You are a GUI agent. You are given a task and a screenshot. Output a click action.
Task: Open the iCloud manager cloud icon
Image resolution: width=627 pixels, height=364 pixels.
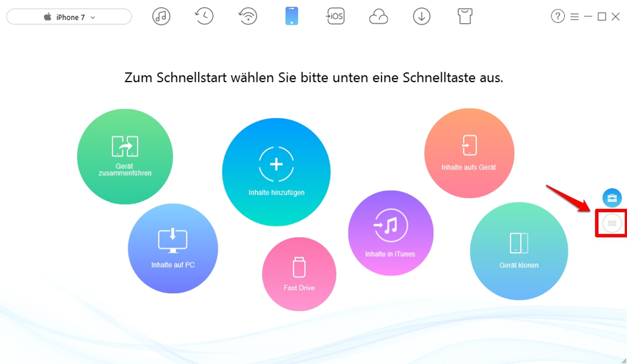[x=378, y=17]
